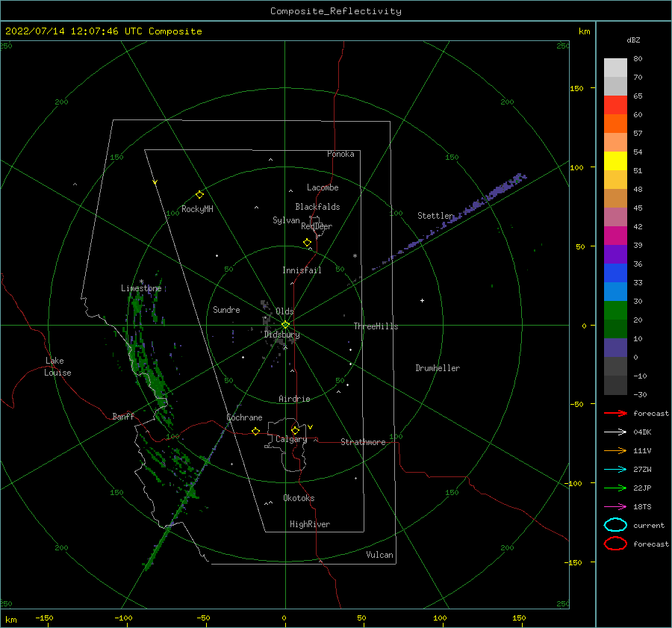Click the red forecast ellipse legend icon
The image size is (672, 628).
[x=615, y=544]
